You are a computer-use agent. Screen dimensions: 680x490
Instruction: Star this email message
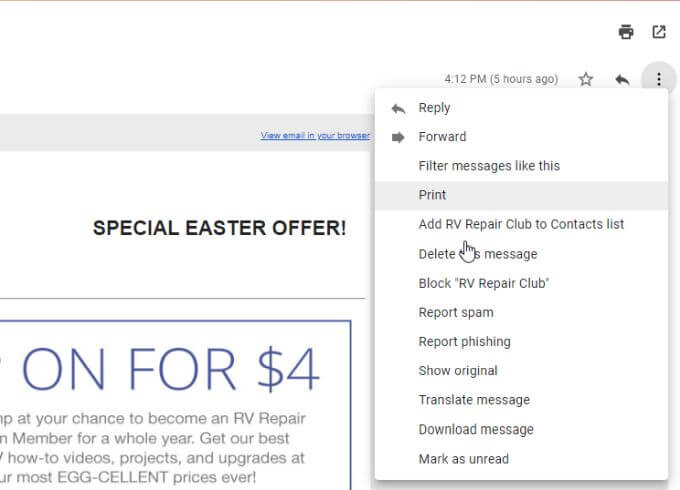click(x=586, y=79)
